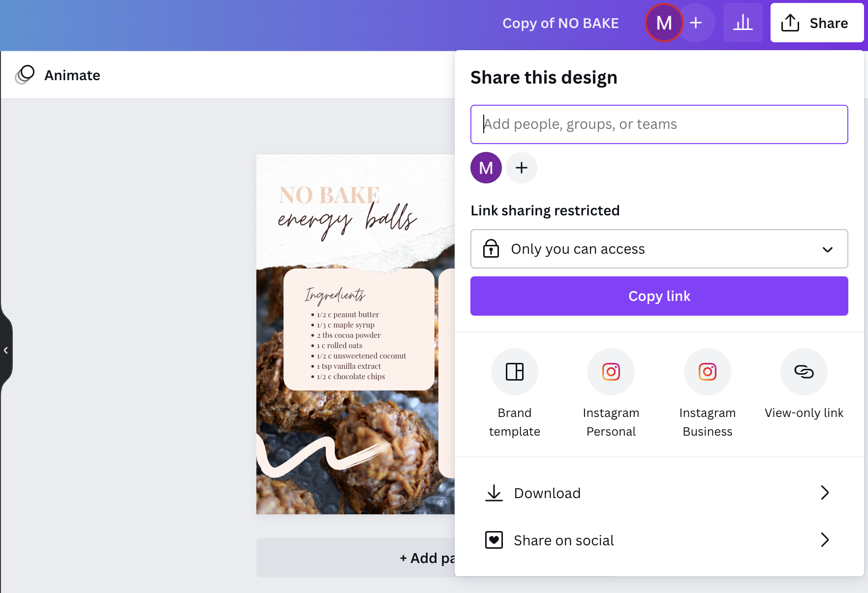Open the Animate panel
The width and height of the screenshot is (868, 593).
(57, 75)
